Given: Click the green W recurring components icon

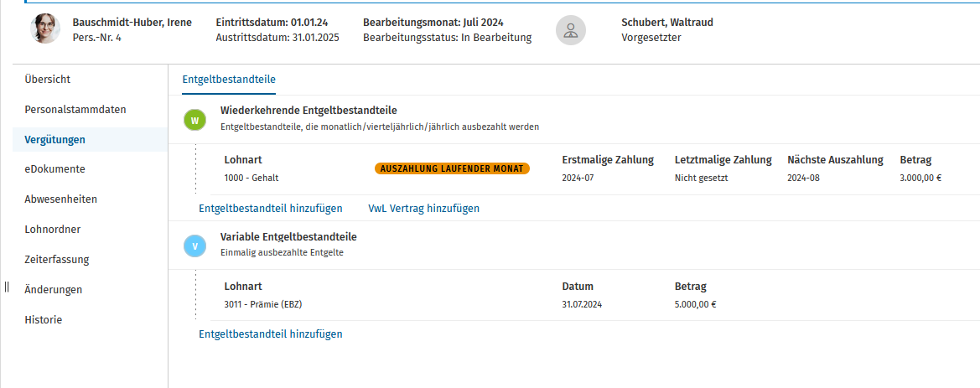Looking at the screenshot, I should pos(195,119).
